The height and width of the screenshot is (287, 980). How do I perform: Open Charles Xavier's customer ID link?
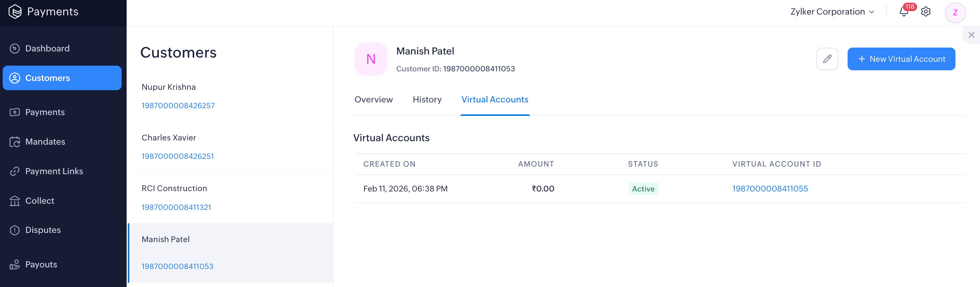pyautogui.click(x=177, y=156)
